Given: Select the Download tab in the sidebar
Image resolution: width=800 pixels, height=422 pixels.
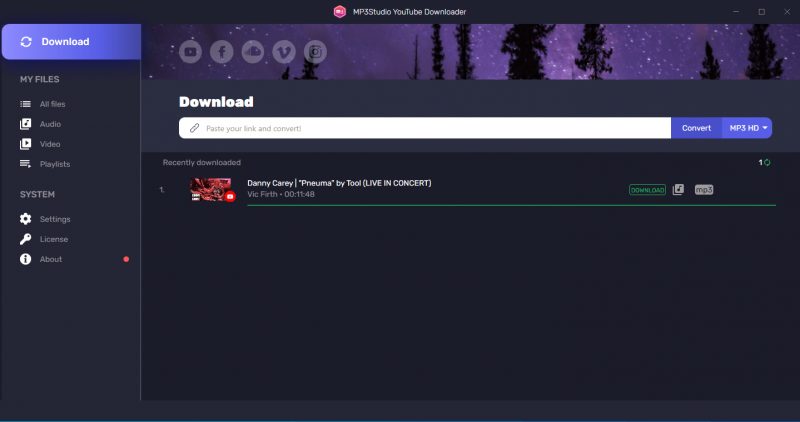Looking at the screenshot, I should (x=70, y=42).
